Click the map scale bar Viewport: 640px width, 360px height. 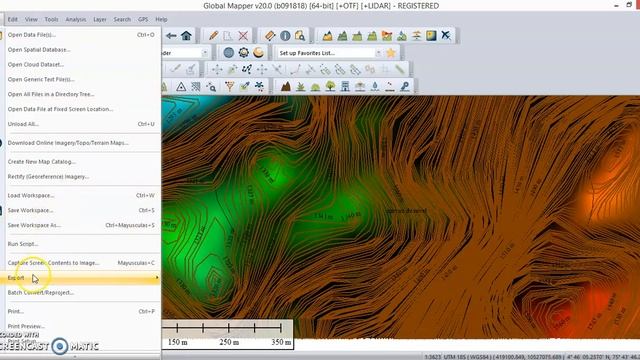click(228, 334)
